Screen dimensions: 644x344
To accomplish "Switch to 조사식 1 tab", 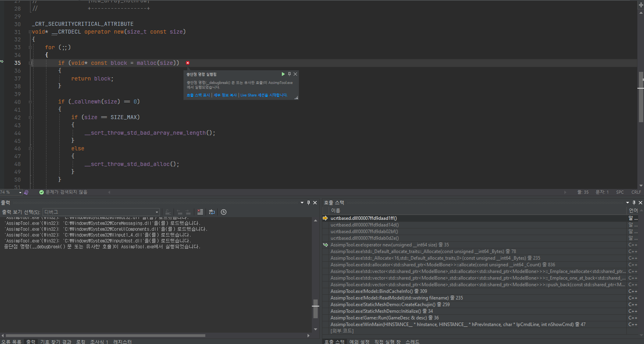I will click(99, 342).
